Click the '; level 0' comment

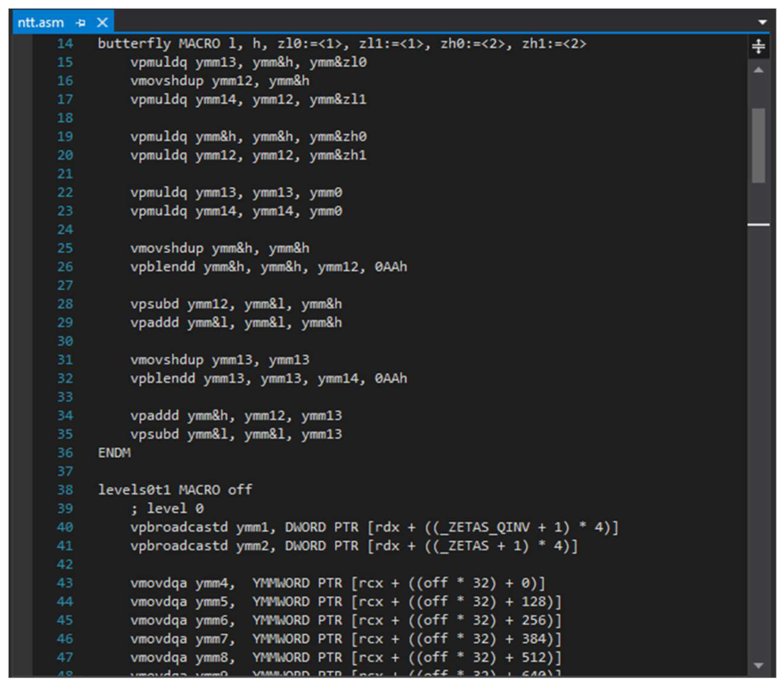click(167, 509)
